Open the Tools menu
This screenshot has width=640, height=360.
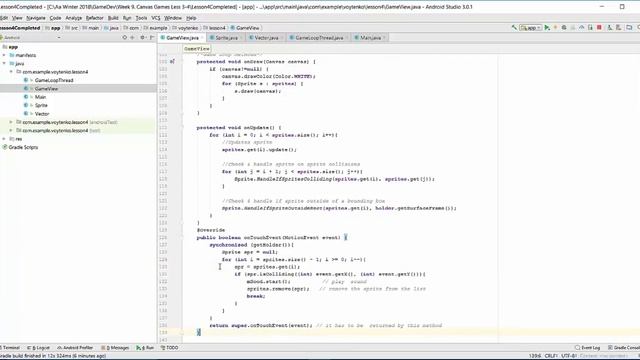[x=141, y=18]
